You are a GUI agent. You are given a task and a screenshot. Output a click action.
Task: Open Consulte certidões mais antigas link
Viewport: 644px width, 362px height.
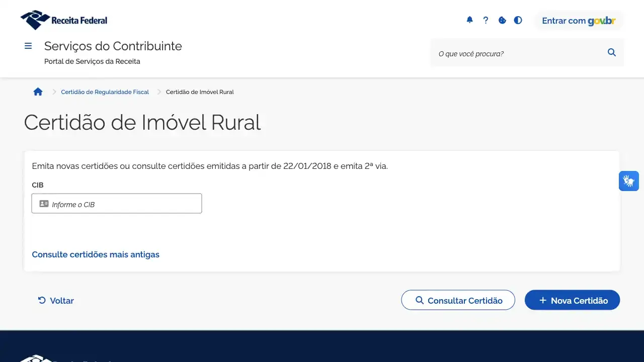96,254
